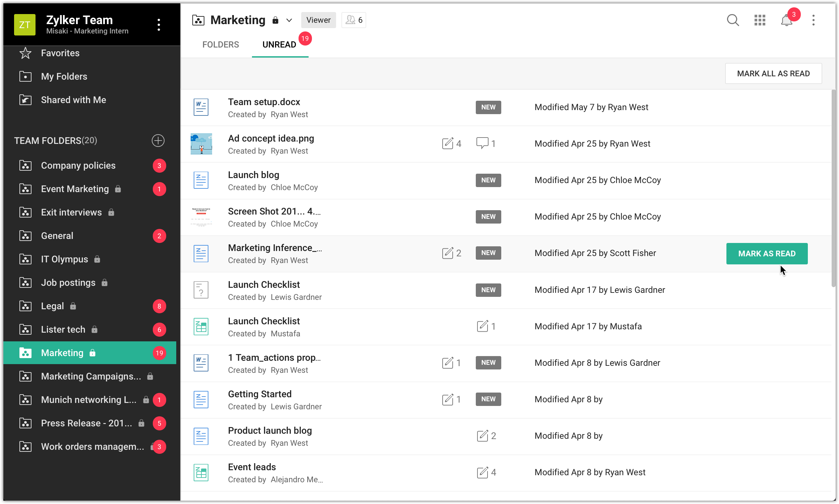
Task: Expand the Marketing folder title dropdown chevron
Action: tap(289, 20)
